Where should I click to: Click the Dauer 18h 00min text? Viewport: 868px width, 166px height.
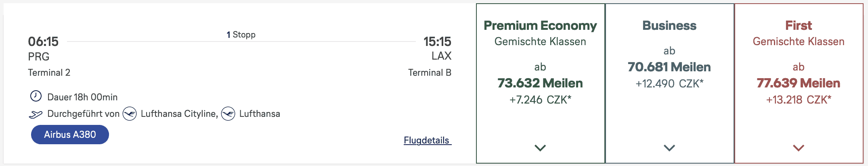coord(82,97)
